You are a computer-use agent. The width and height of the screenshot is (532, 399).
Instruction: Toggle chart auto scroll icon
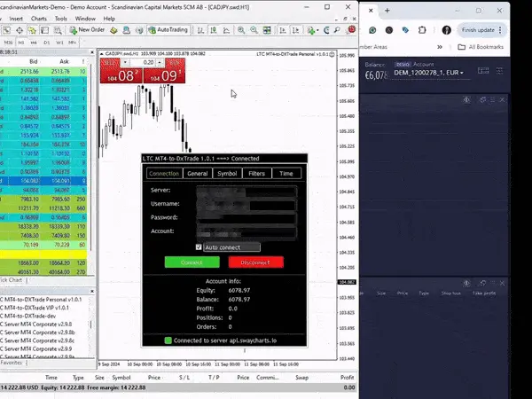coord(283,30)
